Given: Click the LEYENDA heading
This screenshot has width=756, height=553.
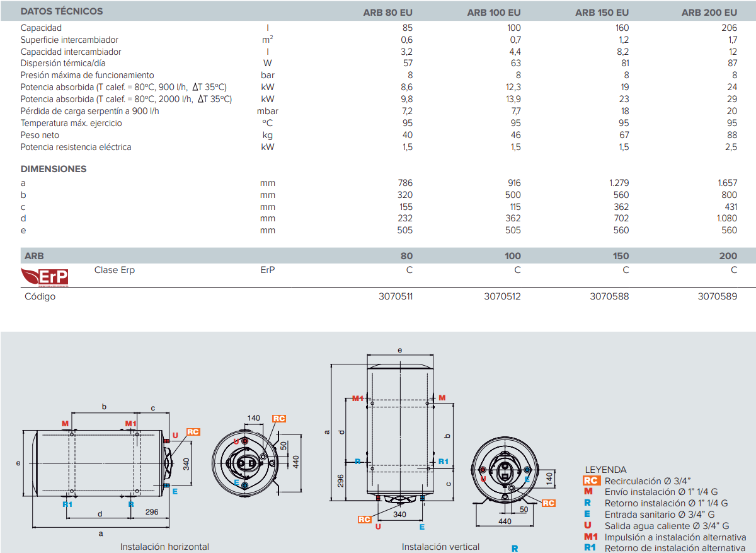Looking at the screenshot, I should 605,469.
